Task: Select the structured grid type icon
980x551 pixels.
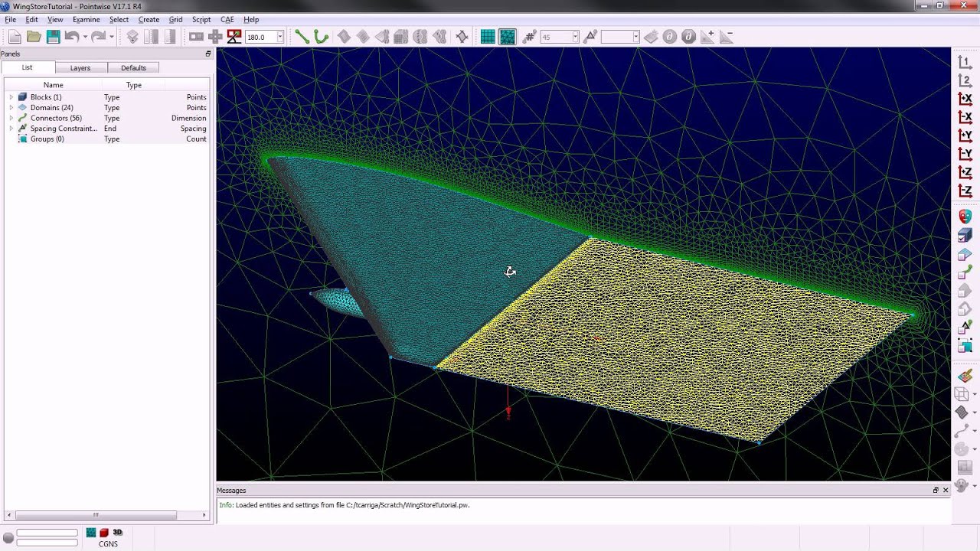Action: coord(488,37)
